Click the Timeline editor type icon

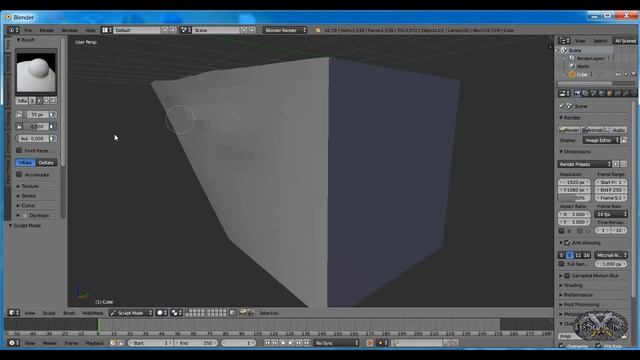[14, 343]
